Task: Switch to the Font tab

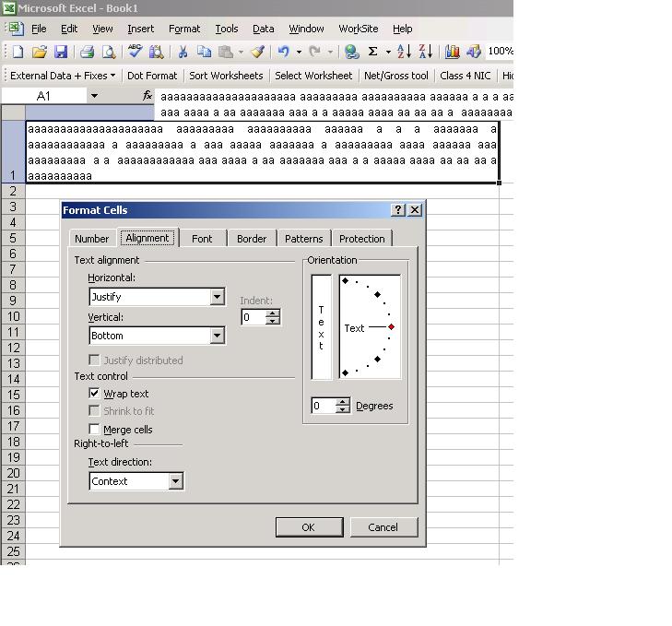Action: 202,239
